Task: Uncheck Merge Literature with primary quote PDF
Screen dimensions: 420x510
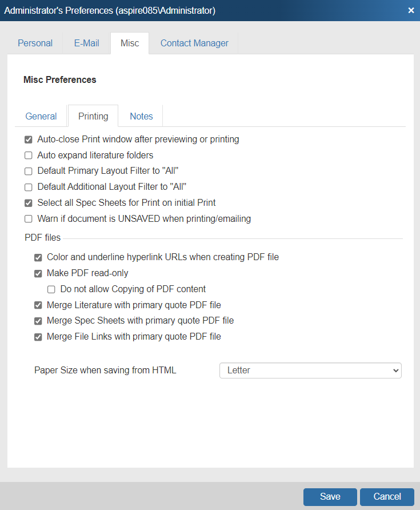Action: pyautogui.click(x=38, y=305)
